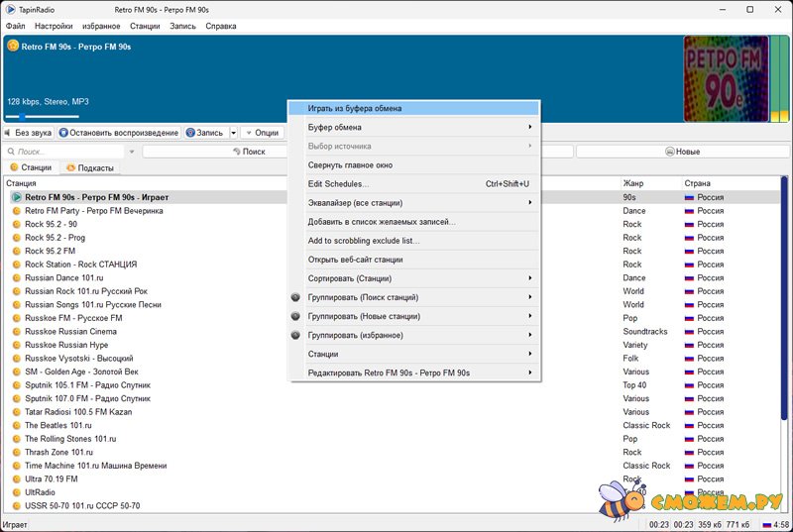The image size is (793, 532).
Task: Click the station icon beside Thrash Zone 101.ru
Action: 16,452
